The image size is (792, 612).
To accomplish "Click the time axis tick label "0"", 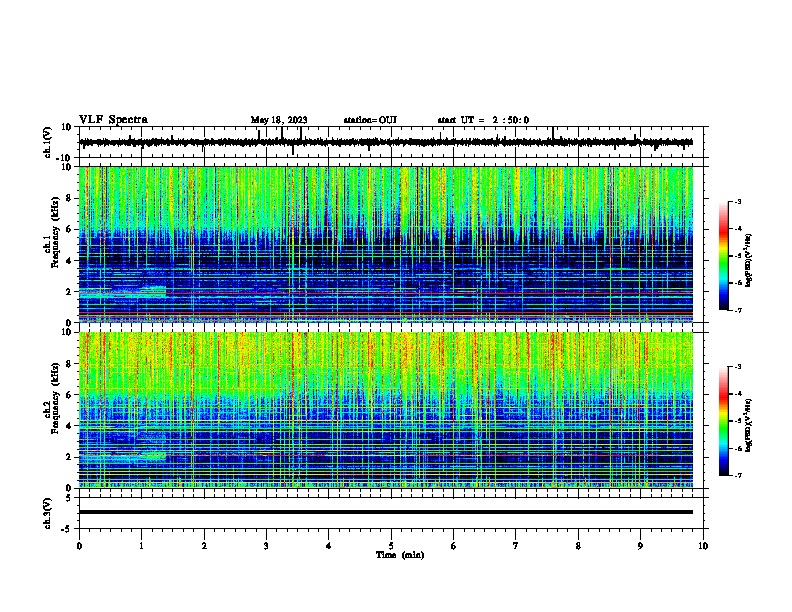I will [79, 546].
